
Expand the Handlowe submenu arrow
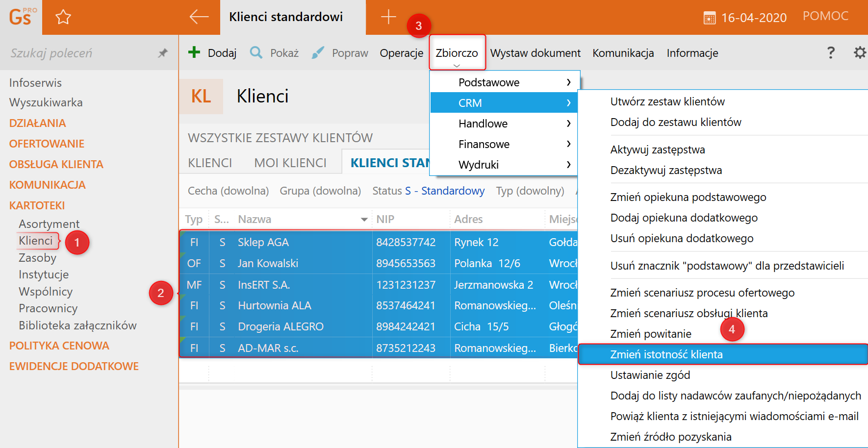click(568, 124)
